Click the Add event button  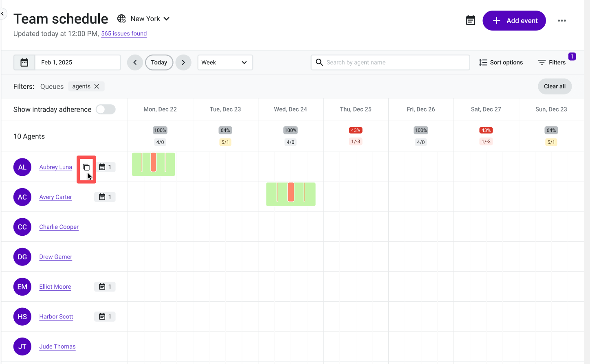(x=514, y=21)
